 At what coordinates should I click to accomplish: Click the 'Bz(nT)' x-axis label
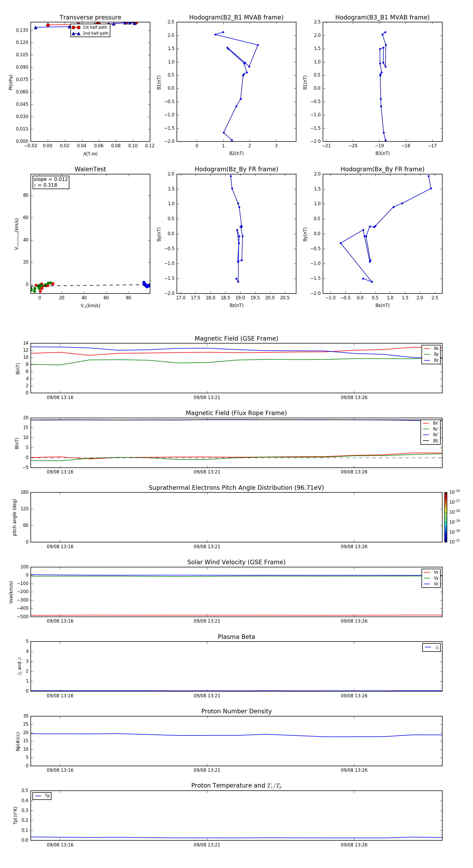(x=236, y=305)
